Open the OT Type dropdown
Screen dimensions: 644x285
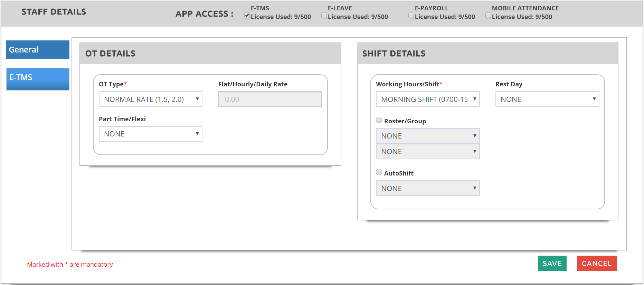151,99
